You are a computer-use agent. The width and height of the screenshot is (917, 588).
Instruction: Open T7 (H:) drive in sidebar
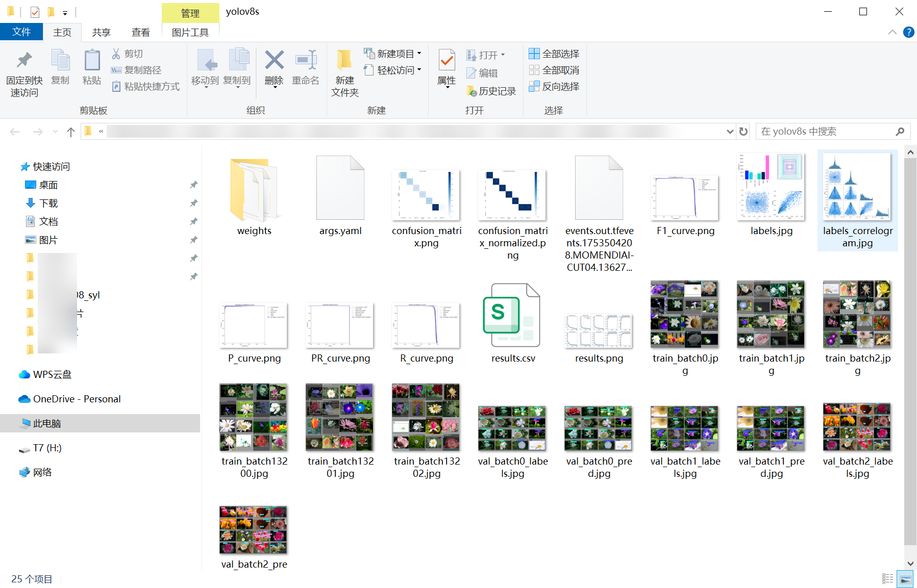pyautogui.click(x=40, y=448)
